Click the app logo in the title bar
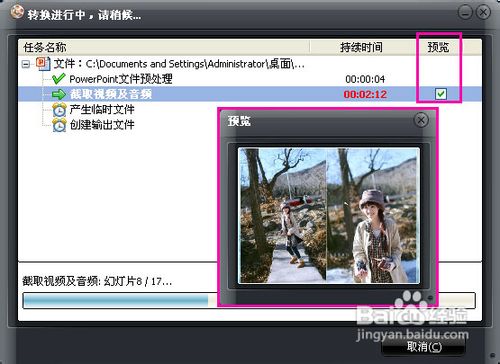 [17, 12]
